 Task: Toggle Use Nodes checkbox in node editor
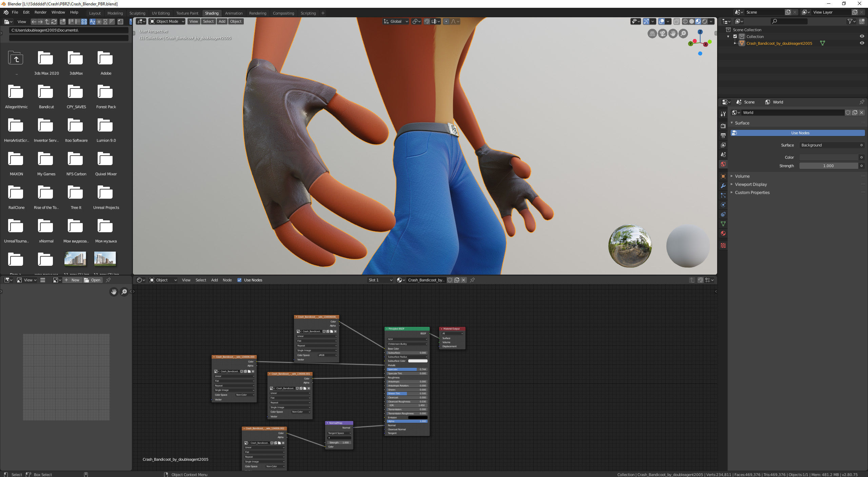239,280
